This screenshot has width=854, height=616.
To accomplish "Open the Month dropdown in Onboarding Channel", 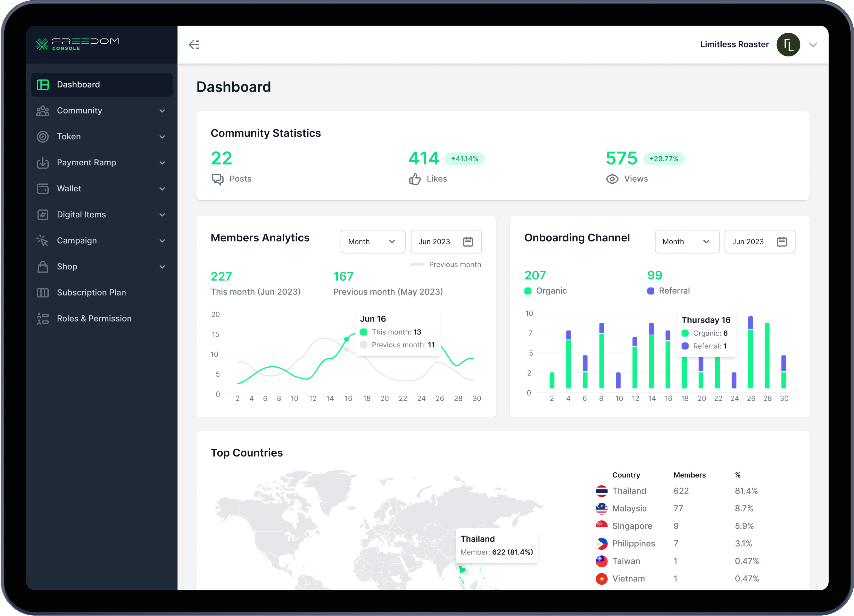I will pyautogui.click(x=686, y=241).
